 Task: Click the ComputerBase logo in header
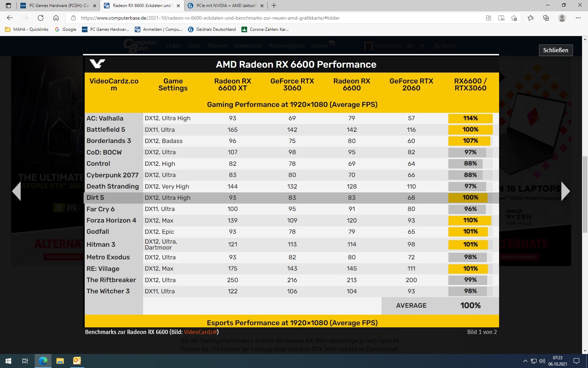click(x=140, y=46)
